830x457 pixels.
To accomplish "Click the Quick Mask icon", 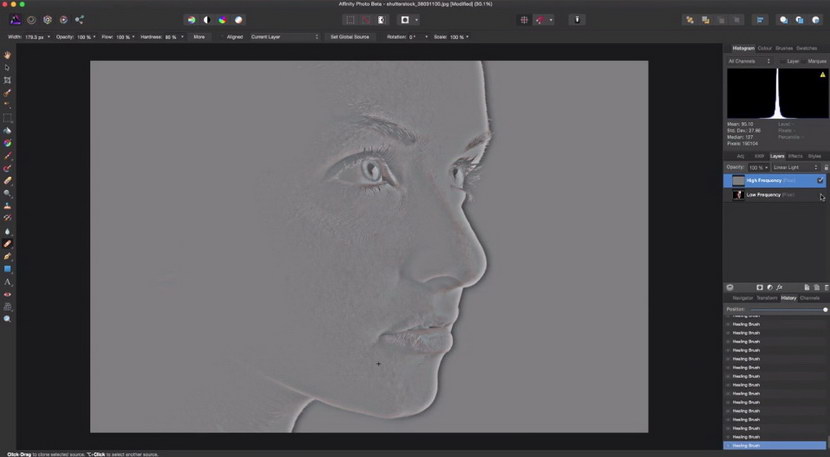I will 405,20.
